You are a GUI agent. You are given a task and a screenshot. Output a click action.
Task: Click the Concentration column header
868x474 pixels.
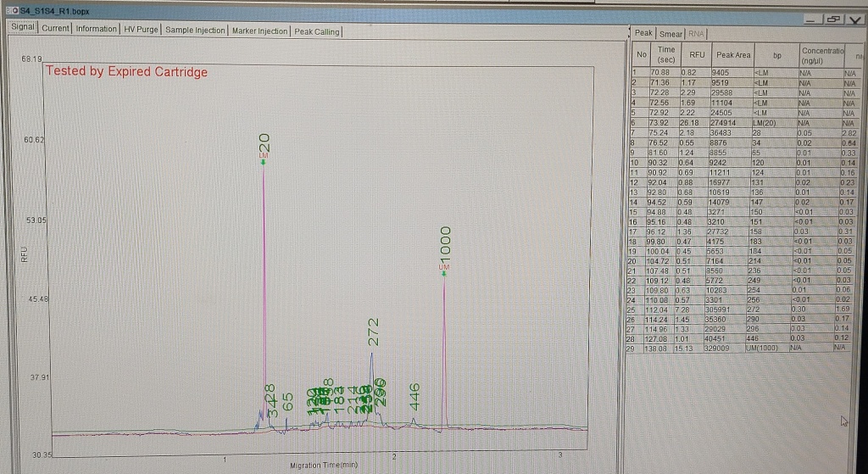819,54
